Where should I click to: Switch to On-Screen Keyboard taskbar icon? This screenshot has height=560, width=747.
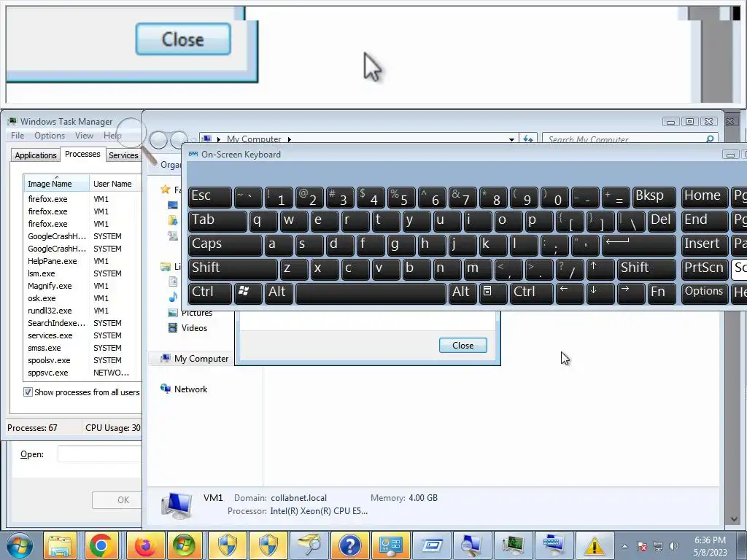click(x=554, y=545)
